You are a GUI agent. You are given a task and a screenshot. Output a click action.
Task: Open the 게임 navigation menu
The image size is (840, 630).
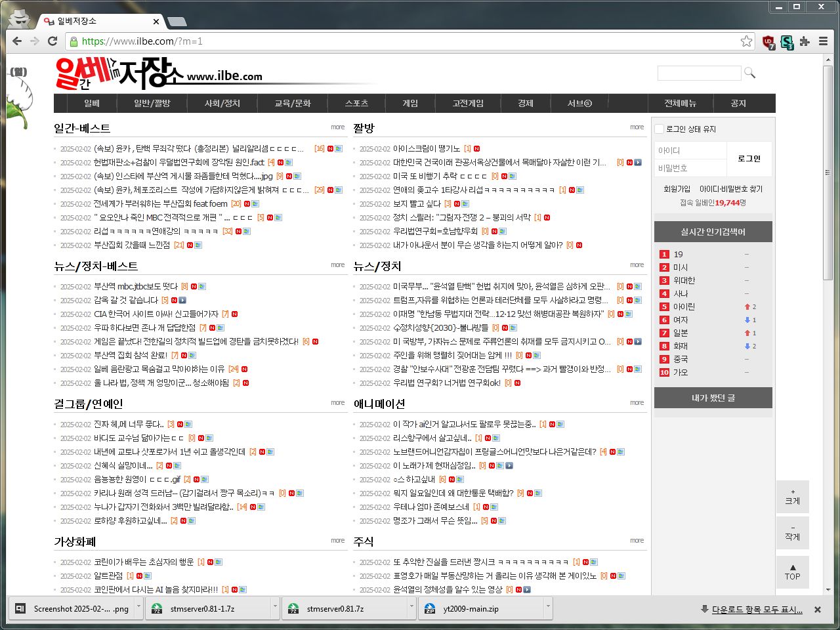pos(410,103)
